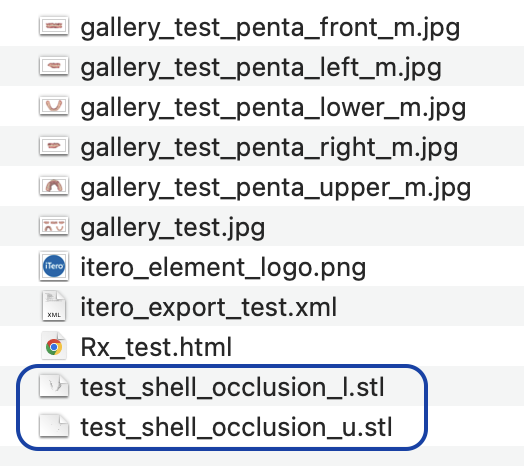Select the test_shell_occlusion_l.stl file name

[233, 387]
